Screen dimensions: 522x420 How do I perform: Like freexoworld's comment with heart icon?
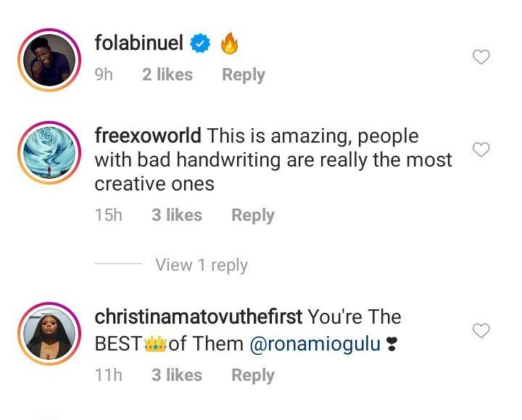481,150
